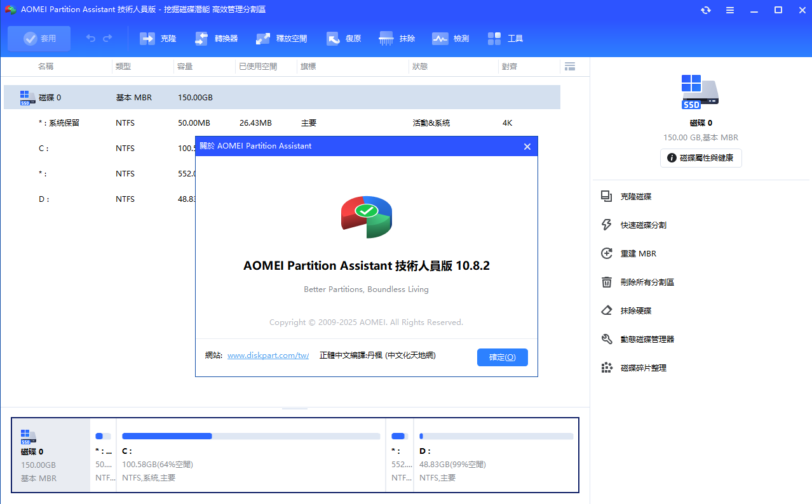
Task: Click the 4K alignment cell
Action: 507,123
